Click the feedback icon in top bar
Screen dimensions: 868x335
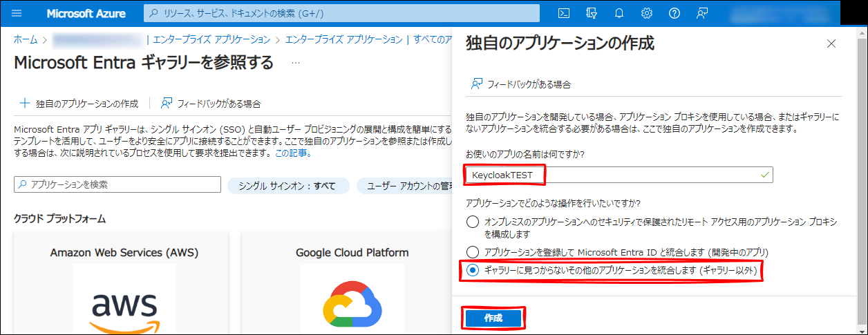[702, 13]
